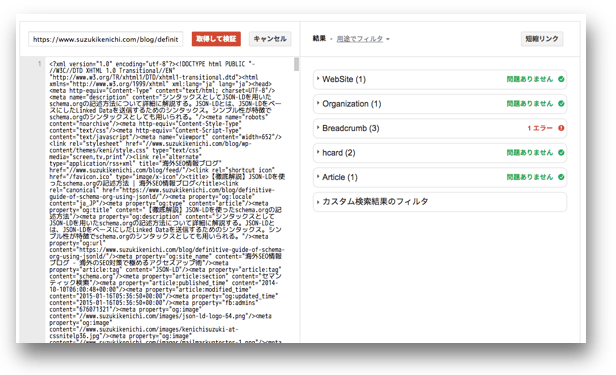
Task: Click the 結果 label
Action: click(x=319, y=38)
